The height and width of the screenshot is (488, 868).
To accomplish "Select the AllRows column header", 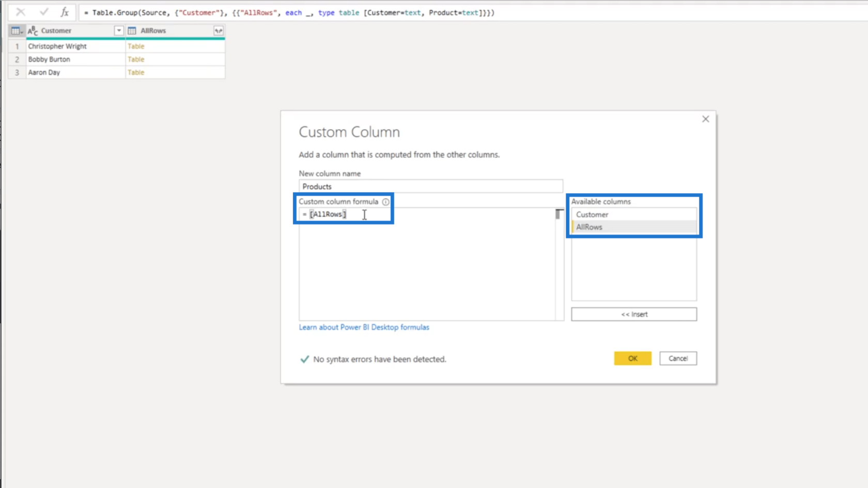I will [175, 31].
